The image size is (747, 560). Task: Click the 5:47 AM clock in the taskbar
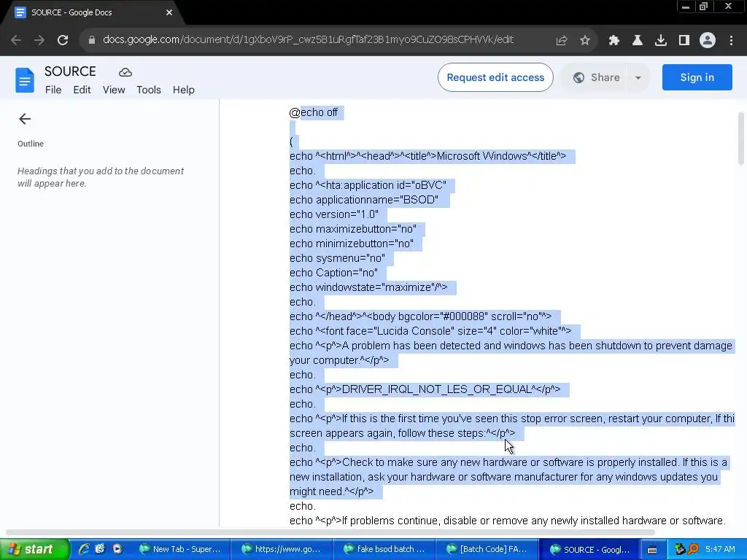tap(720, 549)
